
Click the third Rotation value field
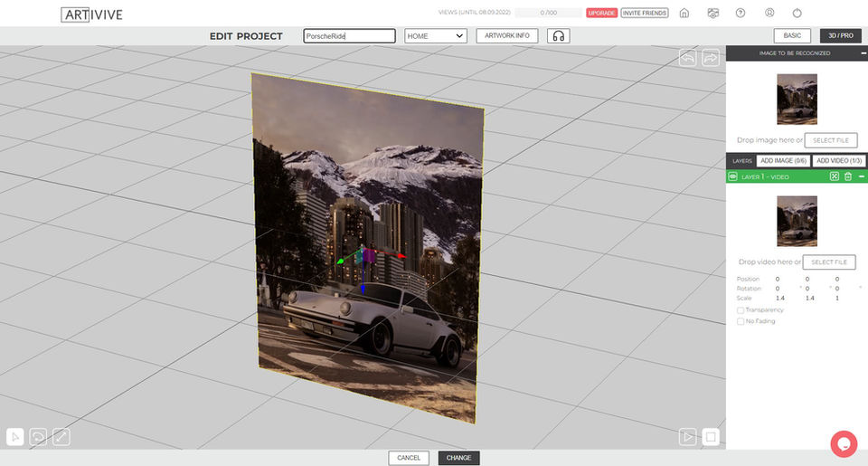tap(837, 289)
